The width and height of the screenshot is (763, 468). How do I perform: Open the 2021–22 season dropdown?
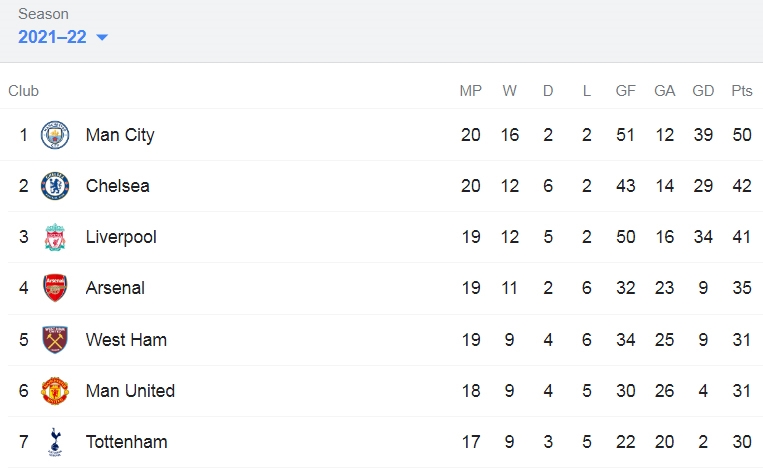tap(63, 37)
